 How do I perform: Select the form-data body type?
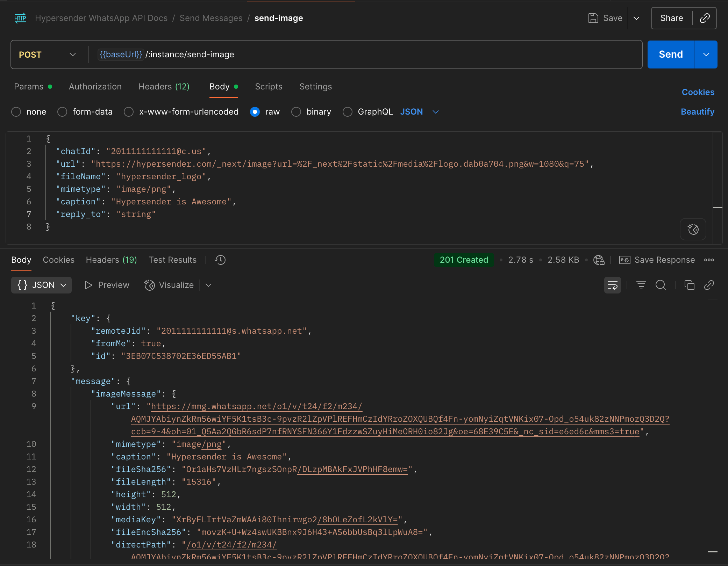[62, 112]
